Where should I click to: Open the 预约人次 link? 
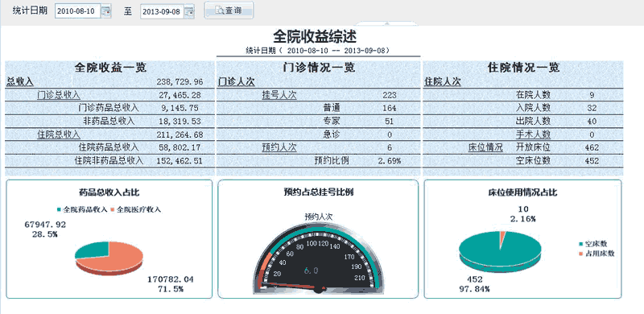279,147
